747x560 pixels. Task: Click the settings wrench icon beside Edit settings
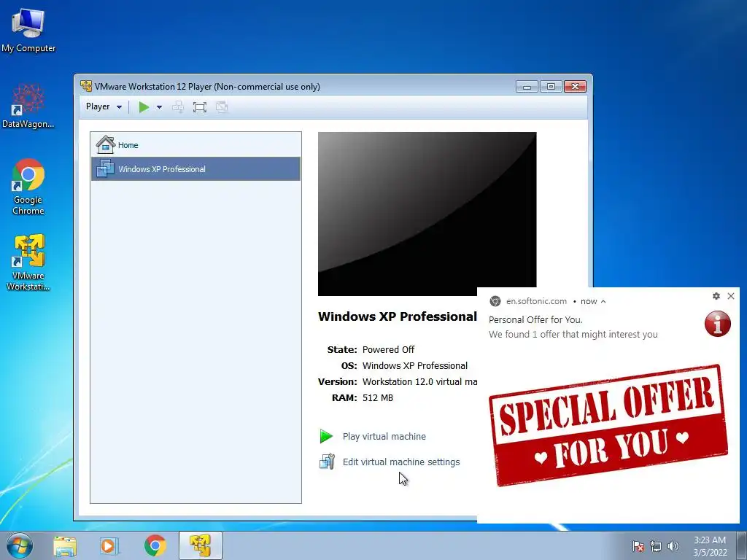pos(328,462)
